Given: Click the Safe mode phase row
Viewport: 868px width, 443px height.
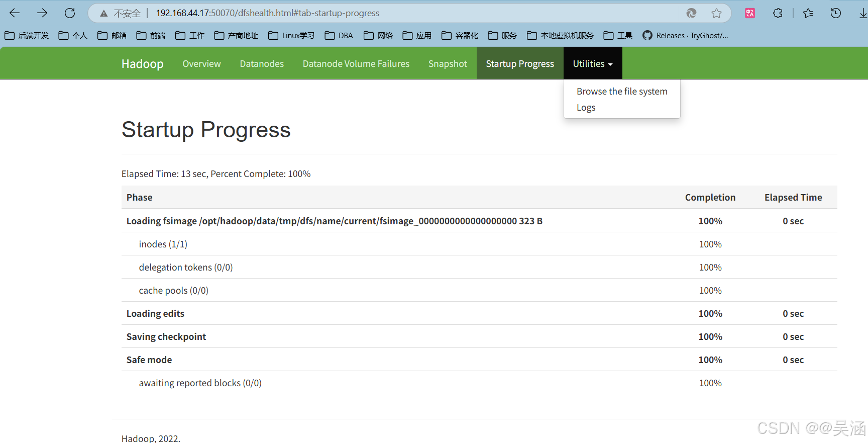Looking at the screenshot, I should coord(479,360).
